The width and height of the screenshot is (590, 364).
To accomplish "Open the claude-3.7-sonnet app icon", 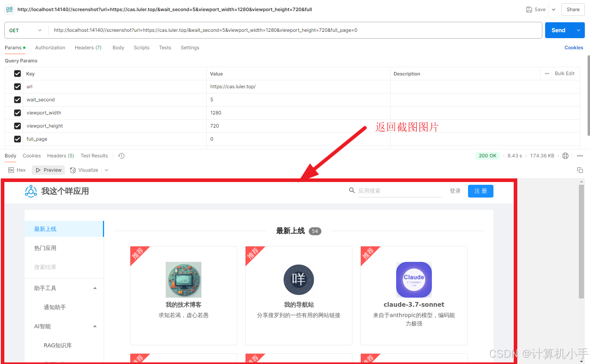I will (x=414, y=280).
